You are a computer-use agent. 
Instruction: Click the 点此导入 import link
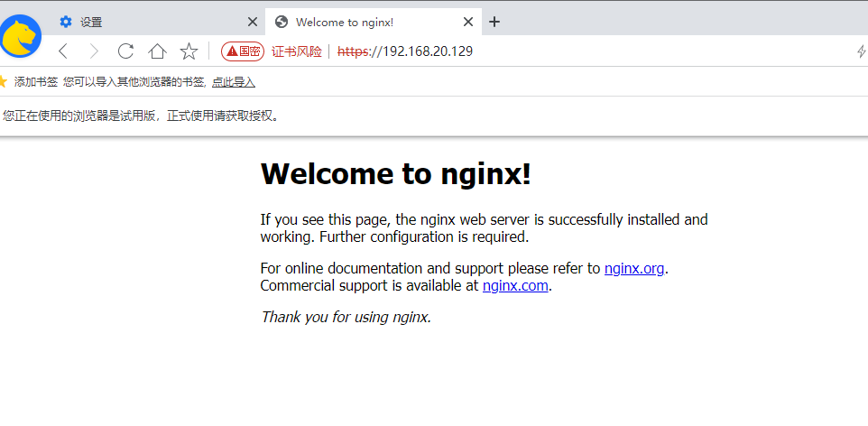[x=234, y=82]
